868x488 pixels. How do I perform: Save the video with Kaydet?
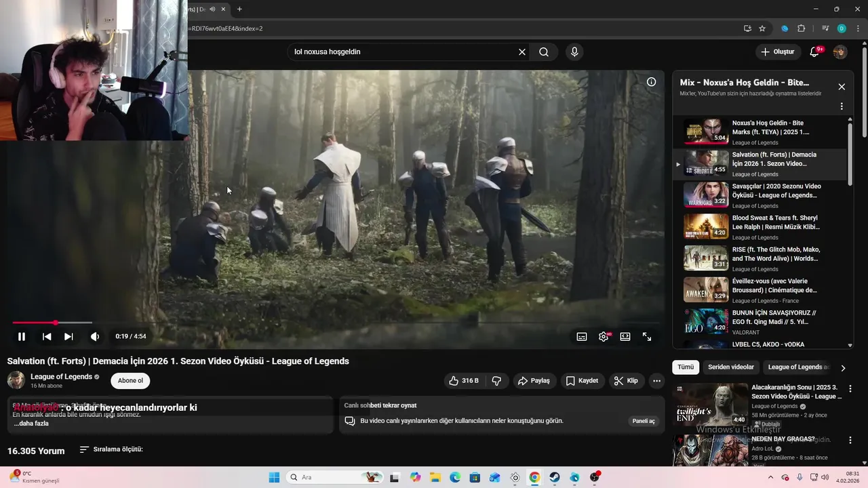(x=582, y=381)
